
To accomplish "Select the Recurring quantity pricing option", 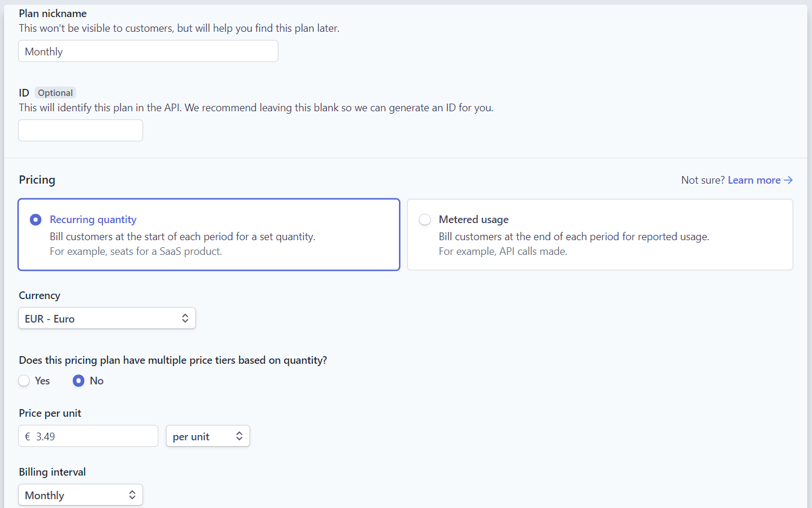I will tap(35, 219).
